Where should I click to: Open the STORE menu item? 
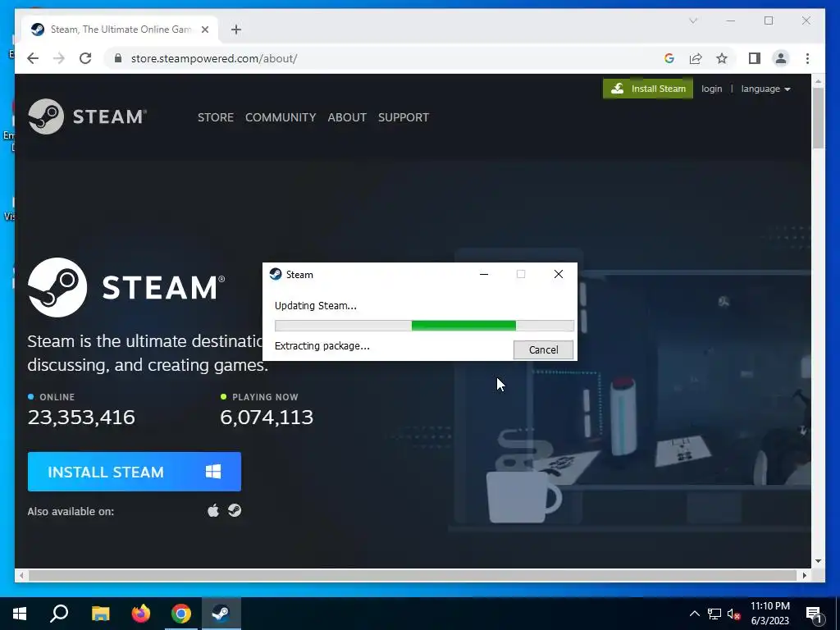pos(216,117)
